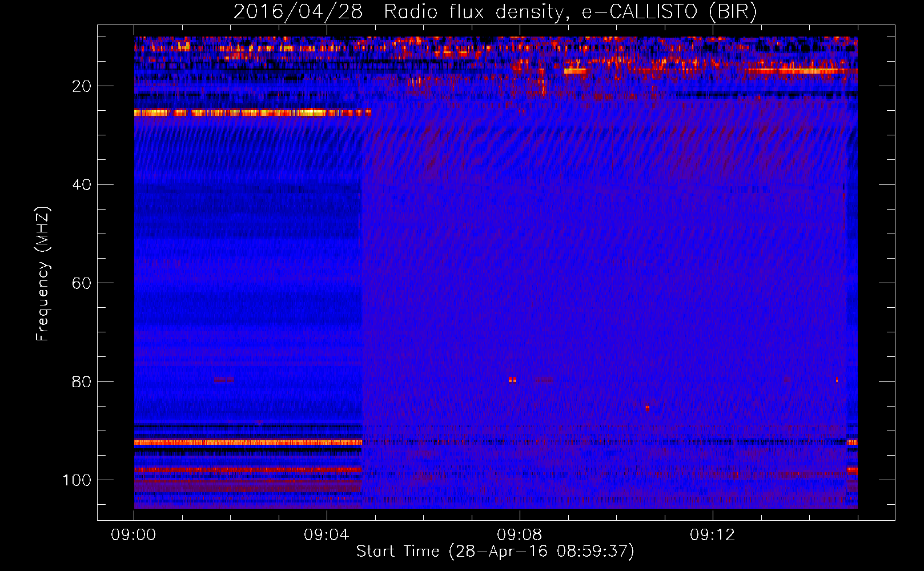924x571 pixels.
Task: Click the '100' frequency tick label
Action: (x=78, y=480)
